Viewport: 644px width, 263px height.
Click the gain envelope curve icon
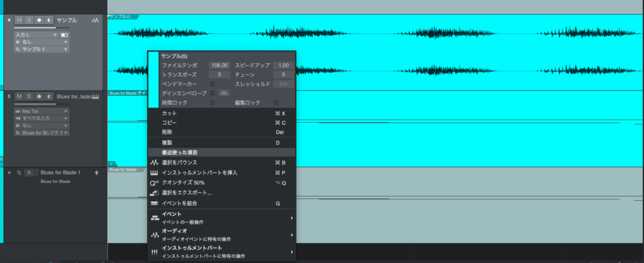225,92
